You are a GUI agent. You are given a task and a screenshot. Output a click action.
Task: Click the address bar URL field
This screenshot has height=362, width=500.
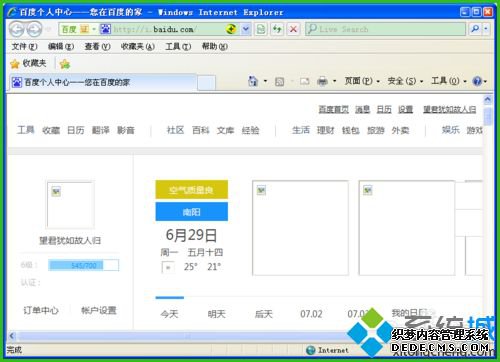coord(167,29)
